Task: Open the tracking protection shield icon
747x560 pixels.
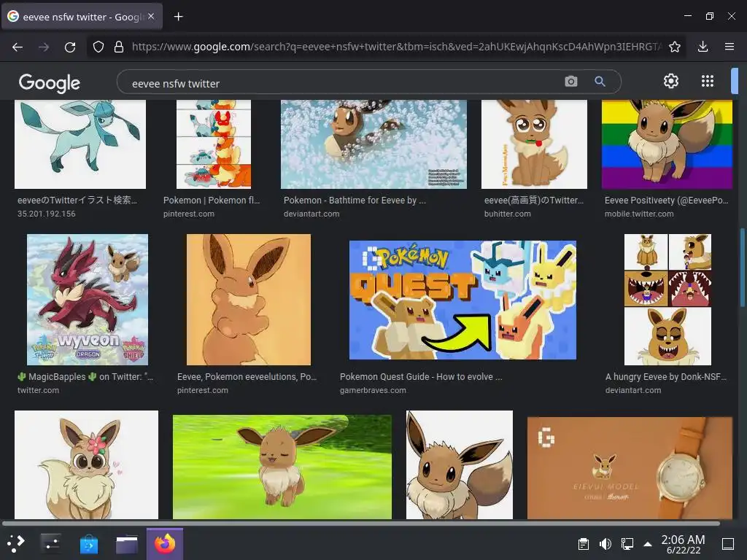Action: (x=98, y=47)
